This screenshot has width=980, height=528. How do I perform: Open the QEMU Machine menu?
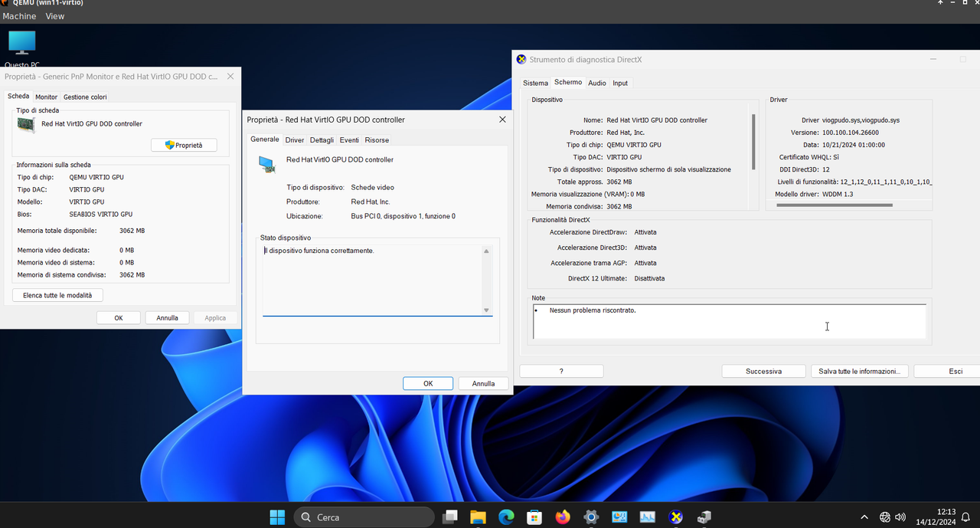click(19, 16)
